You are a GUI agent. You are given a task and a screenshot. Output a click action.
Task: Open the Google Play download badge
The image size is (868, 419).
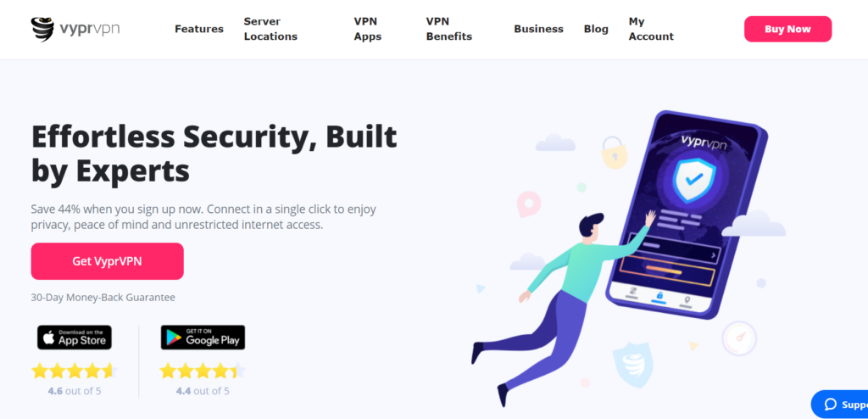pyautogui.click(x=203, y=337)
